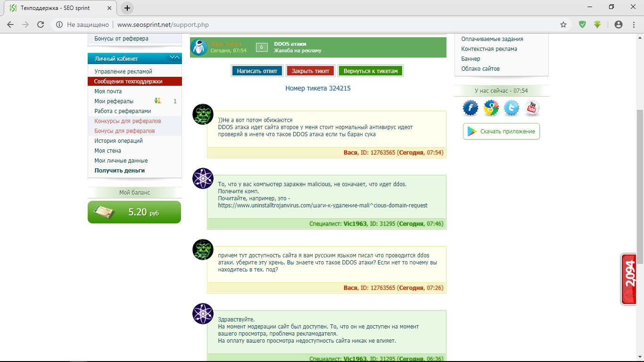Open Мои рефералы menu item
This screenshot has height=362, width=644.
tap(114, 101)
